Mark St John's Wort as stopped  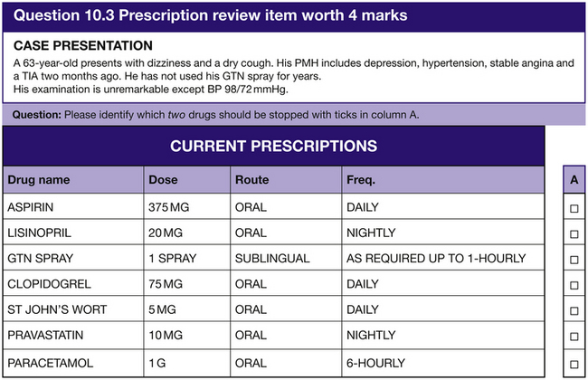[574, 310]
